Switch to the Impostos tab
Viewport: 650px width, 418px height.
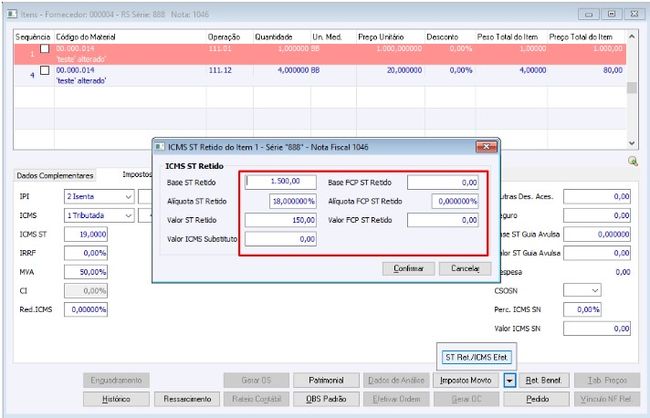pos(137,175)
